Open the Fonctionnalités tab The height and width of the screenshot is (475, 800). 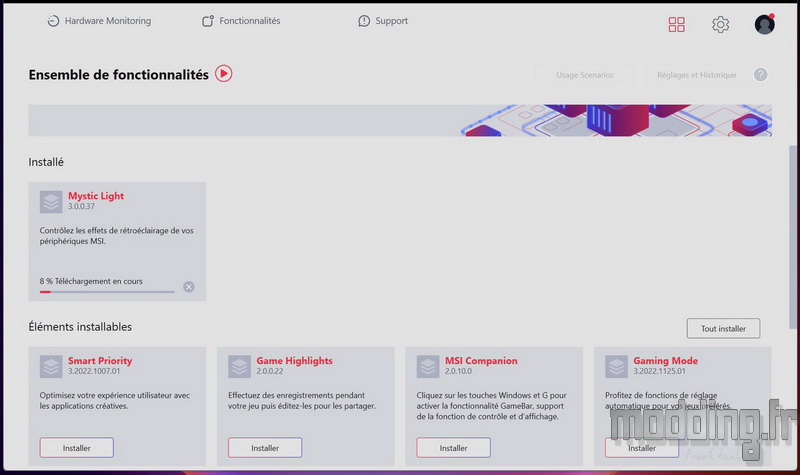coord(241,21)
